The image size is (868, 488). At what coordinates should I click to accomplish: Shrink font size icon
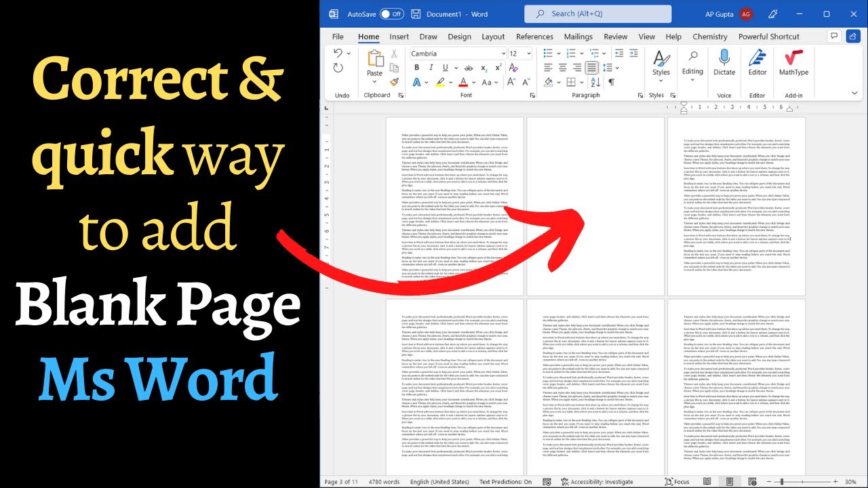click(526, 82)
